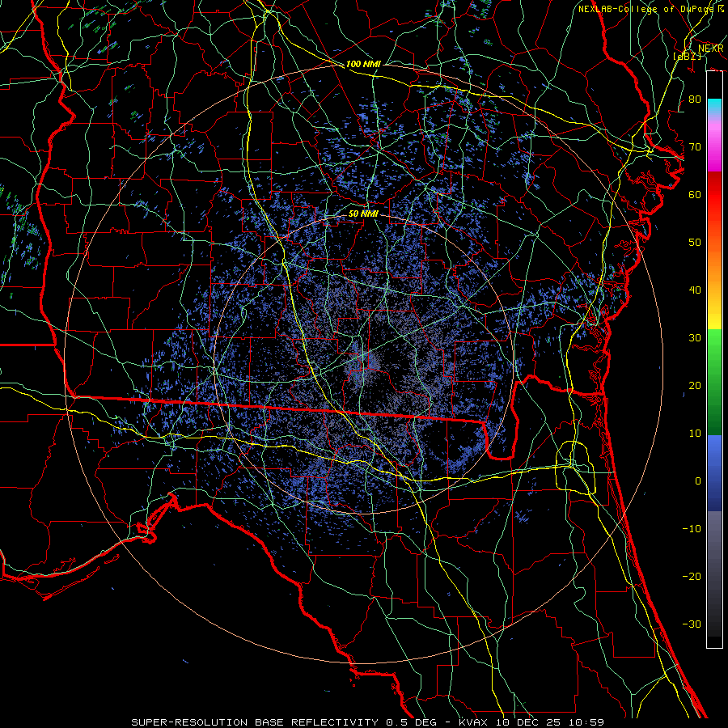Click the '50' value on the dBZ scale

[695, 243]
